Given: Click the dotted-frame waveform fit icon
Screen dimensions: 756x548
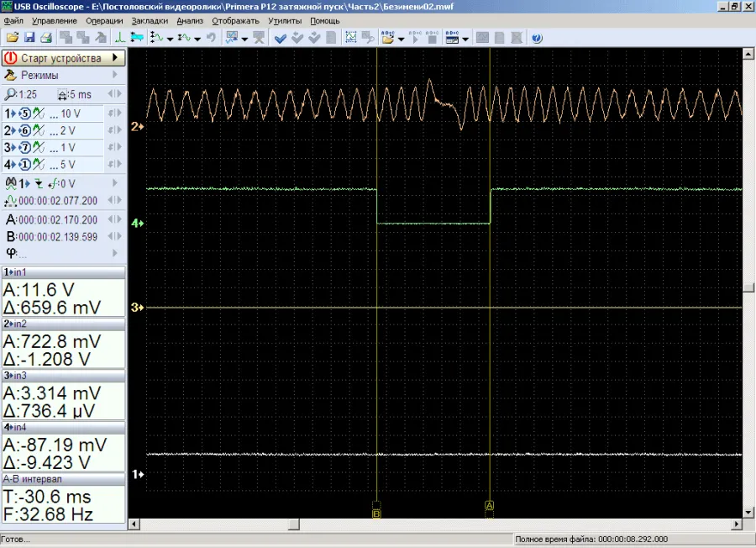Looking at the screenshot, I should click(x=351, y=38).
